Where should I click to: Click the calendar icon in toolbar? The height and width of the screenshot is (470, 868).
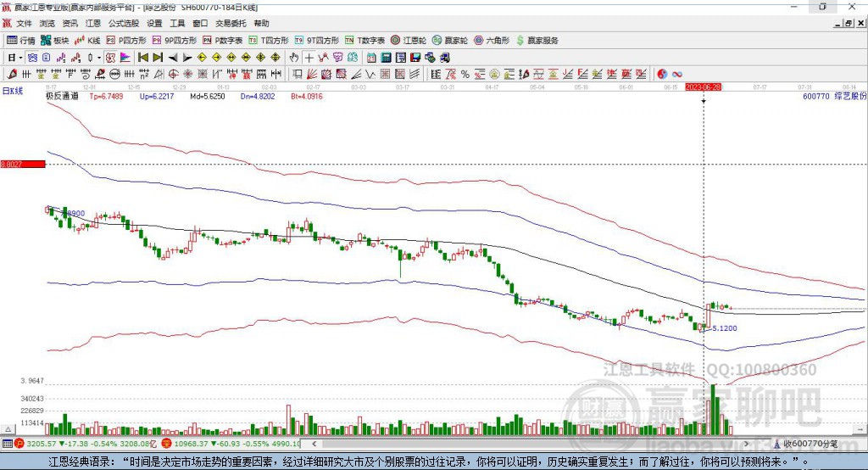coord(371,58)
